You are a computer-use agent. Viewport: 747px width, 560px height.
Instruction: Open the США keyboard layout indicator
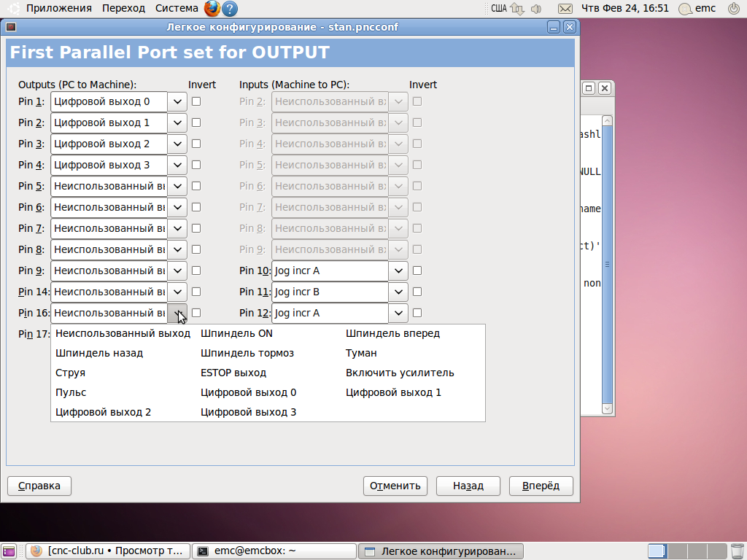point(498,8)
